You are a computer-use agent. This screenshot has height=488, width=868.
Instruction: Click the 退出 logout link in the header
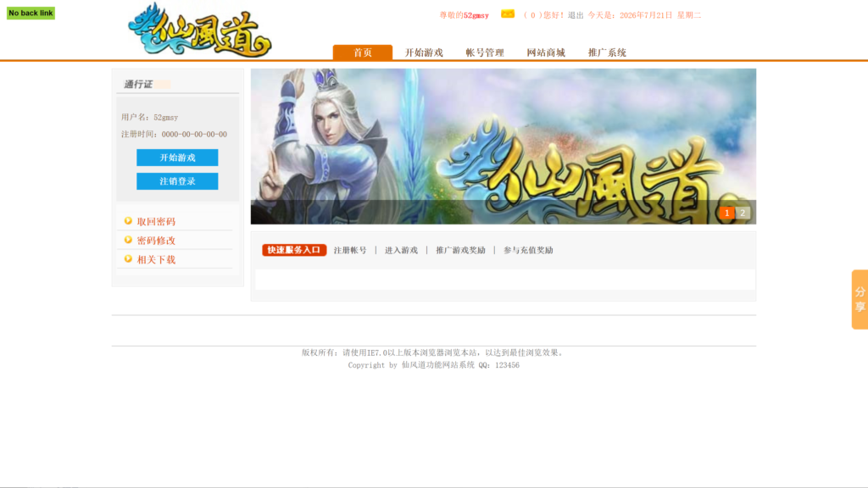[x=576, y=15]
